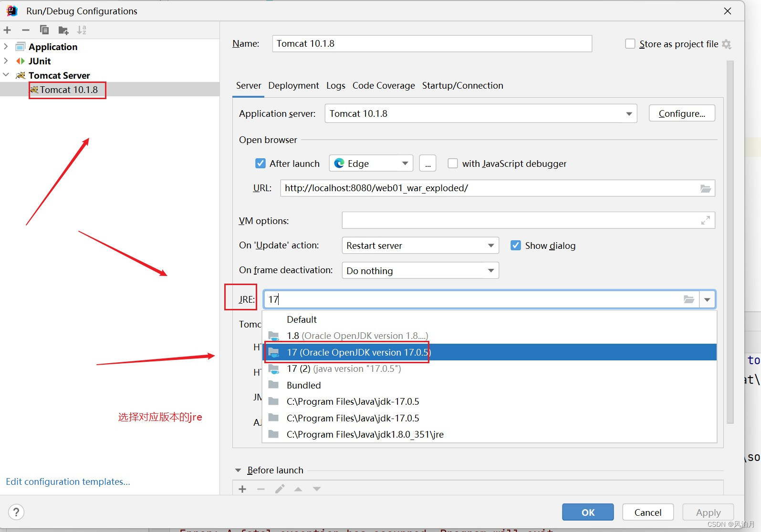The height and width of the screenshot is (532, 761).
Task: Select Default in JRE list
Action: (x=490, y=319)
